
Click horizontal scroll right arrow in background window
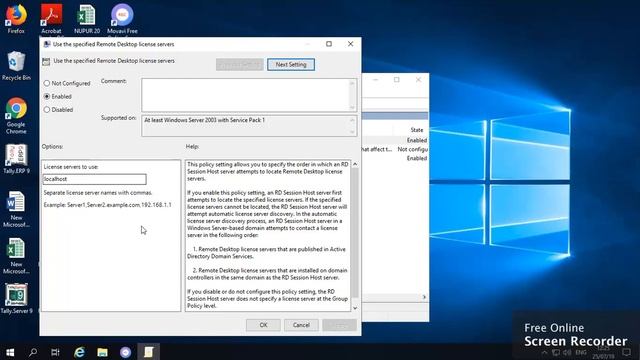pos(424,297)
